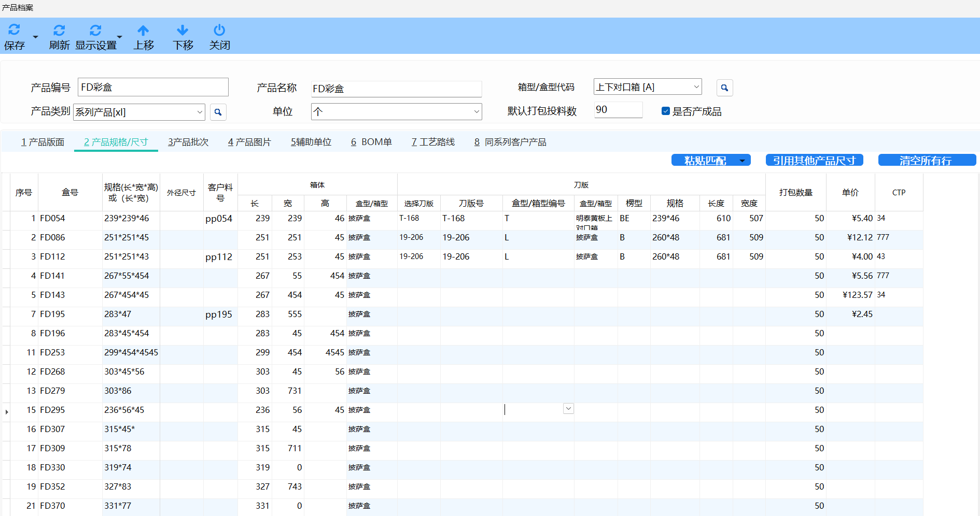Click the 产品编号 input field
980x516 pixels.
click(x=152, y=87)
